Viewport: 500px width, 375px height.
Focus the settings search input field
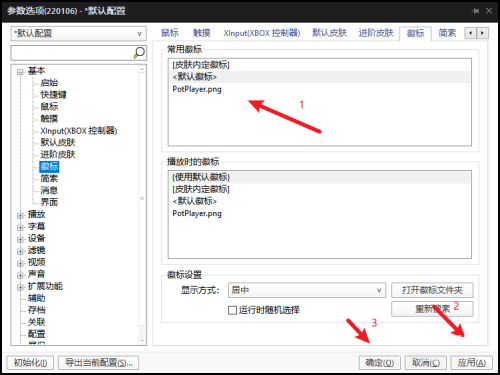(72, 53)
